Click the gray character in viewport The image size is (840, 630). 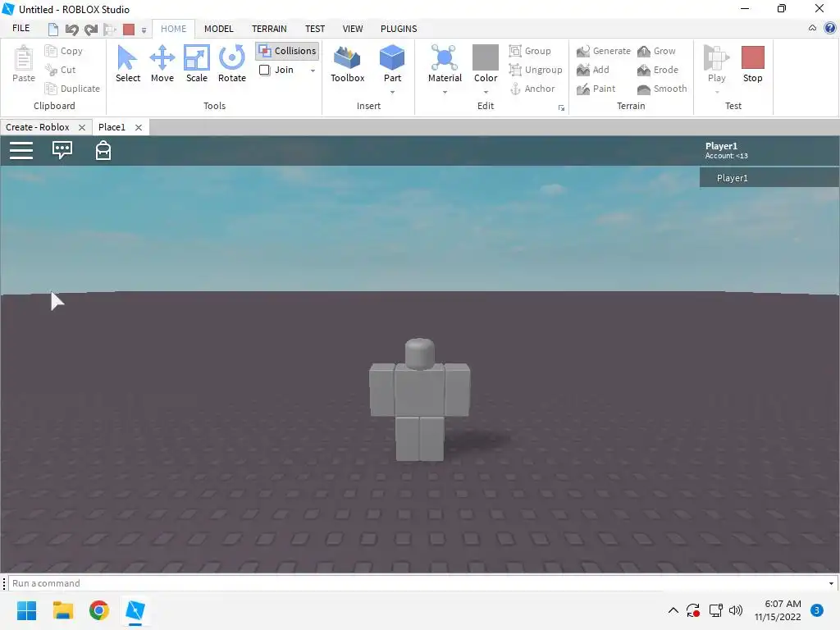point(419,399)
